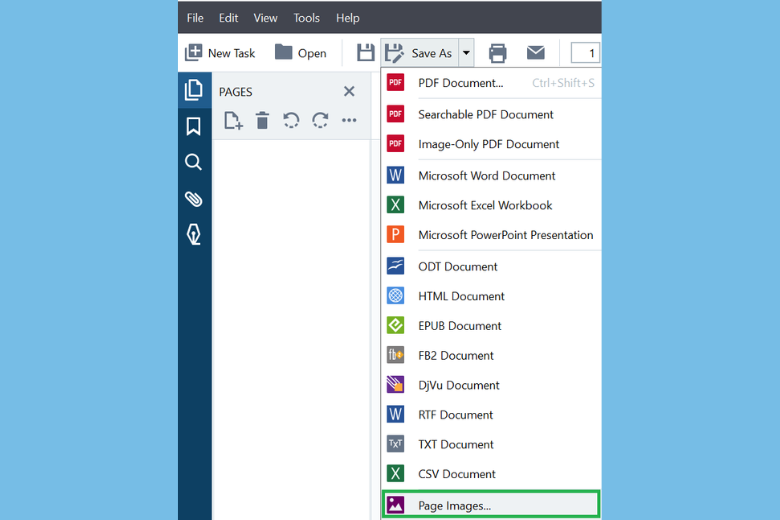Choose Microsoft Excel Workbook

[x=491, y=205]
